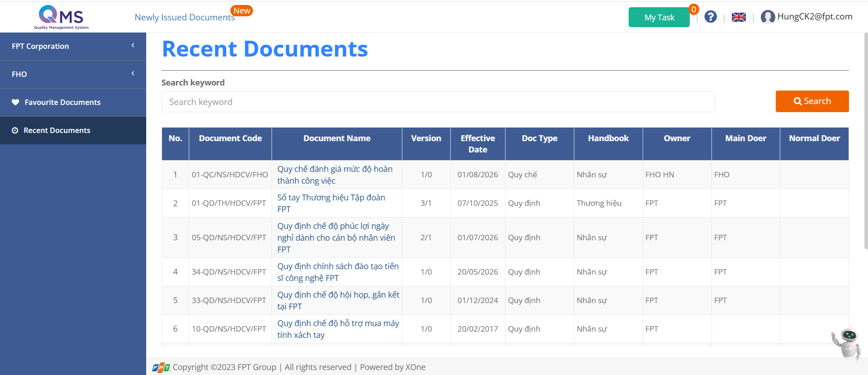This screenshot has width=868, height=375.
Task: Focus the Search keyword input field
Action: click(x=438, y=102)
